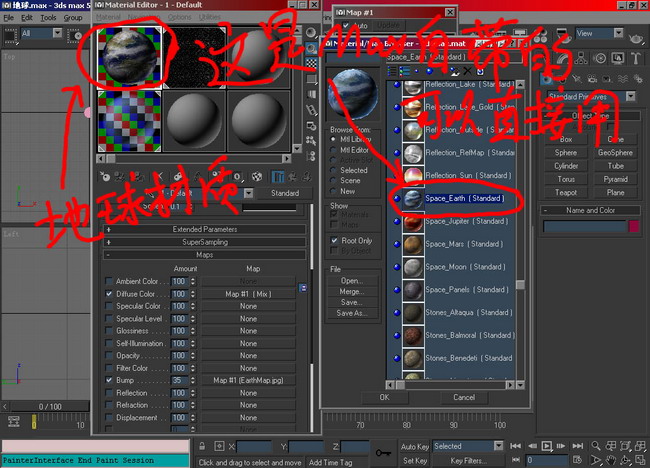
Task: Expand the SuperSampling rollout
Action: click(x=204, y=242)
